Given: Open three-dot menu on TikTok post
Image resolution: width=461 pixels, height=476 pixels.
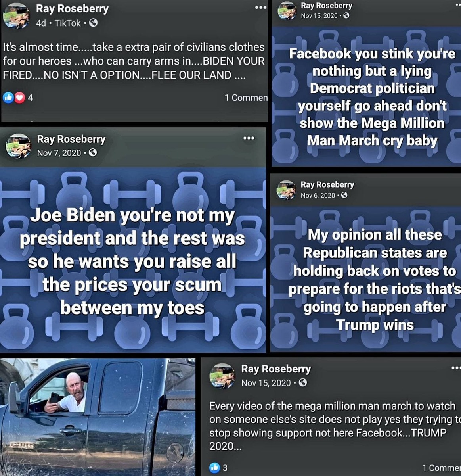Looking at the screenshot, I should click(x=260, y=8).
